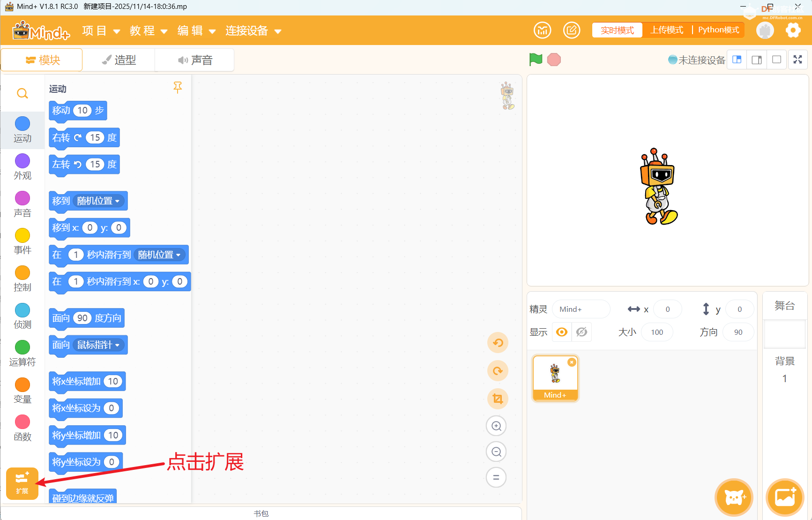Hide the sprite with crossed-eye icon
Image resolution: width=812 pixels, height=520 pixels.
[x=581, y=332]
